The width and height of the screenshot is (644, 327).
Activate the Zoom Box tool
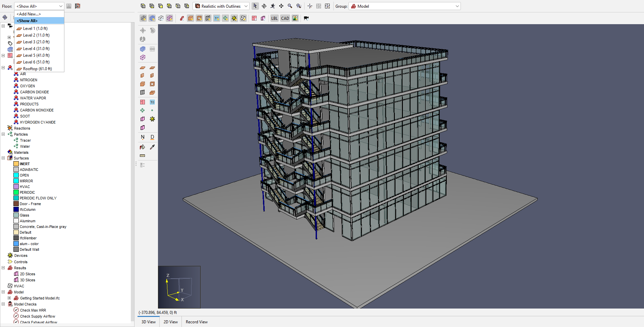point(299,6)
